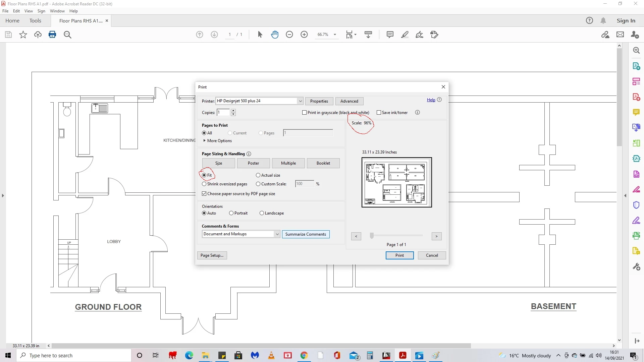644x362 pixels.
Task: Open the sticky note comment tool
Action: click(x=390, y=35)
